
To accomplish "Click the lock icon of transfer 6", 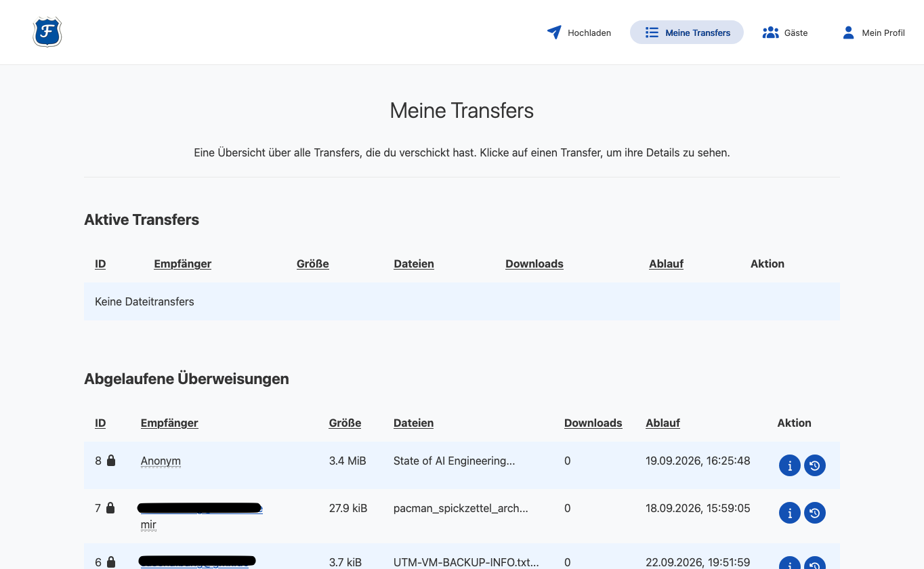I will 111,562.
